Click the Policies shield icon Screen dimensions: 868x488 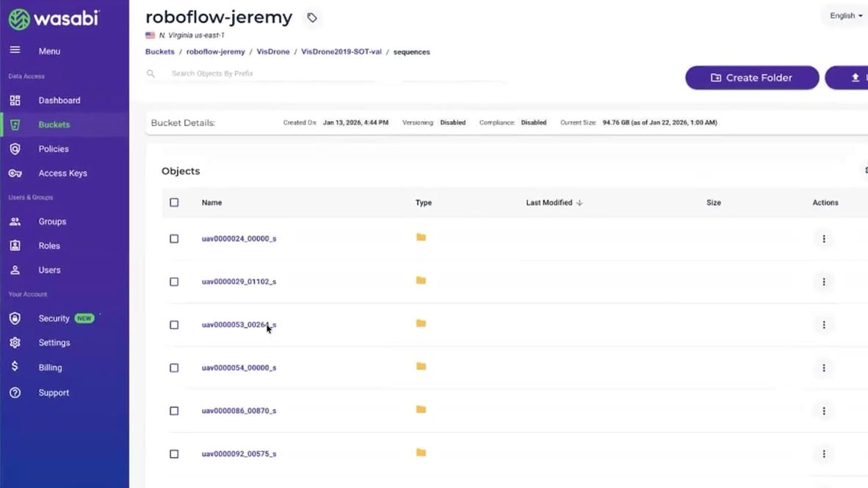pyautogui.click(x=15, y=149)
